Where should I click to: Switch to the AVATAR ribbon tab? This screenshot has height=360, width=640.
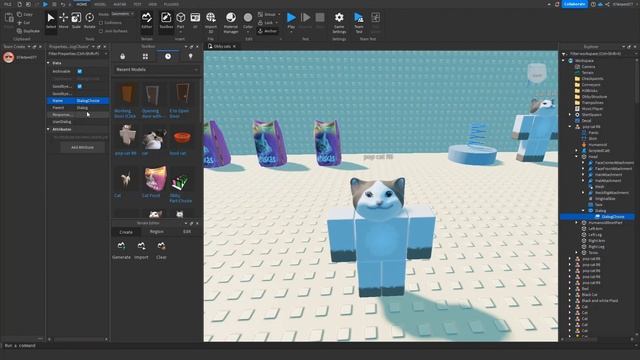click(120, 4)
